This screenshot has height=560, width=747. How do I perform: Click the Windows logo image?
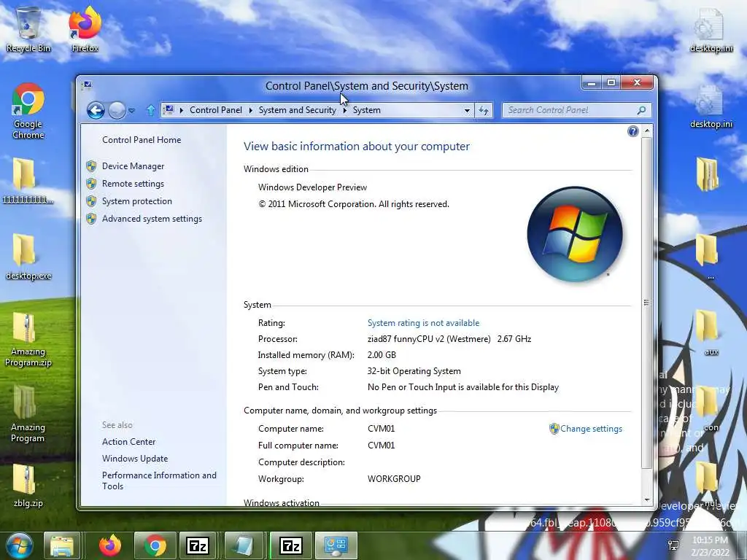(575, 234)
